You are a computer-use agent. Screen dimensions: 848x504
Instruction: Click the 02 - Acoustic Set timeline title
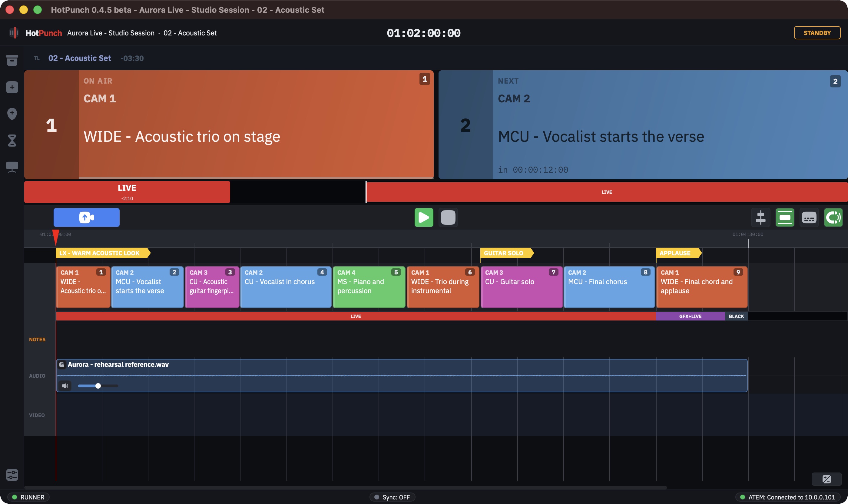tap(79, 58)
